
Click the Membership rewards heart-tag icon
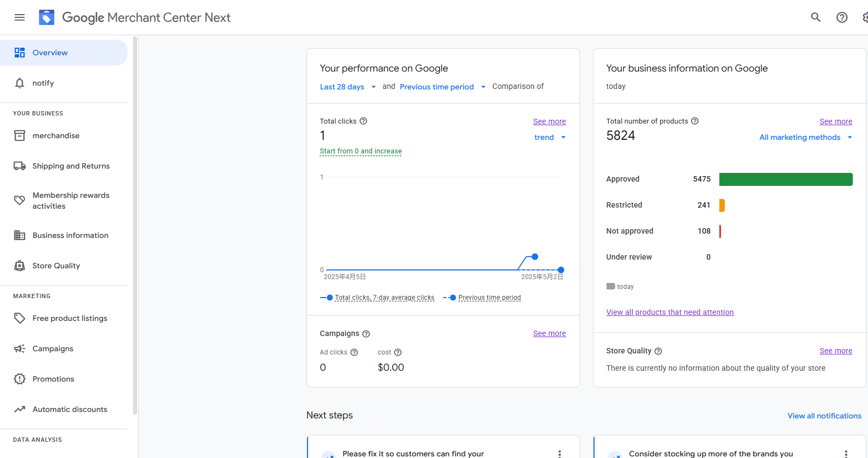coord(20,201)
